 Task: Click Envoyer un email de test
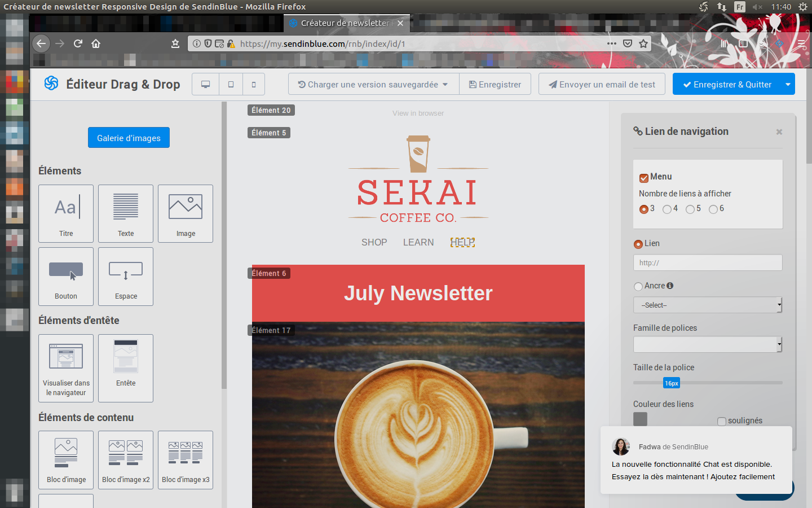point(602,84)
